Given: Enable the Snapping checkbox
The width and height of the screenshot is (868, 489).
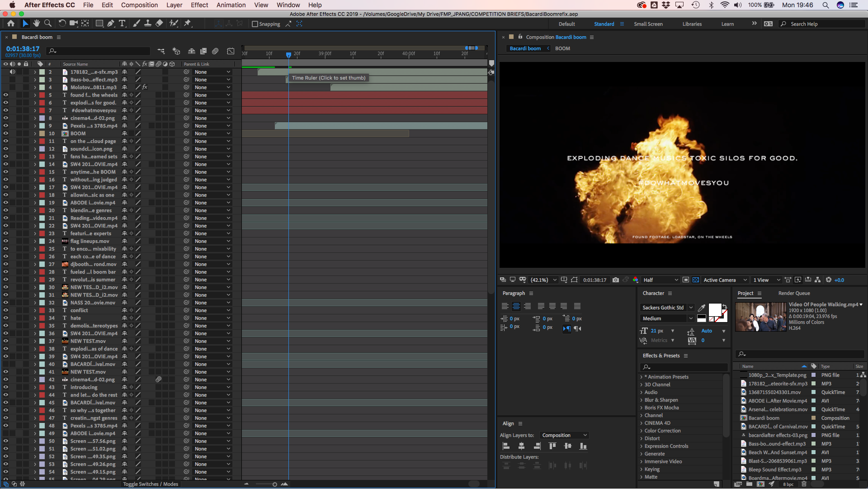Looking at the screenshot, I should (255, 24).
